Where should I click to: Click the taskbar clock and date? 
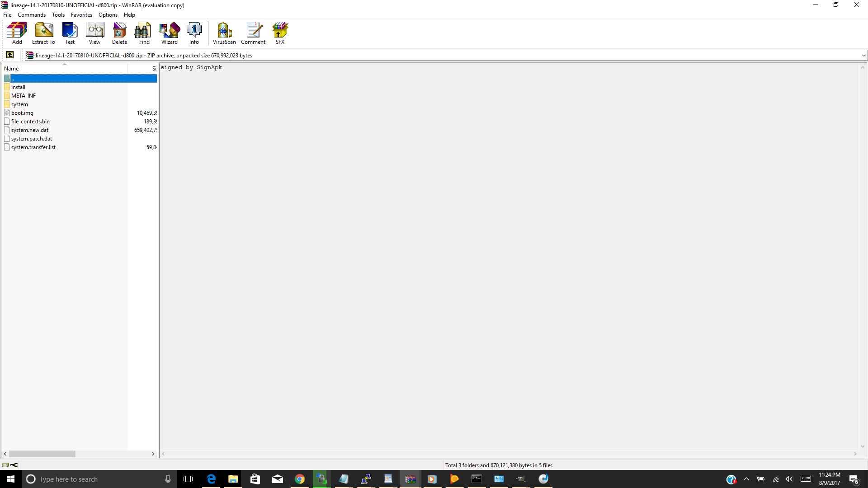830,479
